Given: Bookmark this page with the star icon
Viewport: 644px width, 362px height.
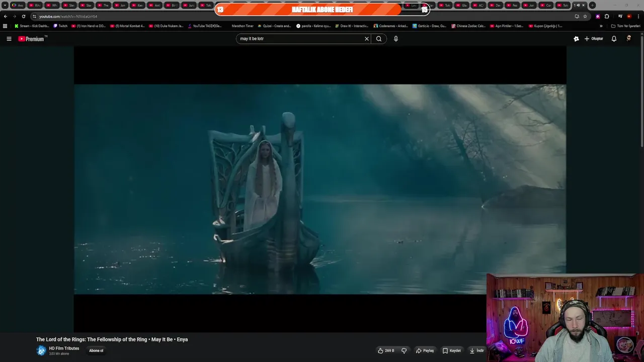Looking at the screenshot, I should tap(585, 16).
